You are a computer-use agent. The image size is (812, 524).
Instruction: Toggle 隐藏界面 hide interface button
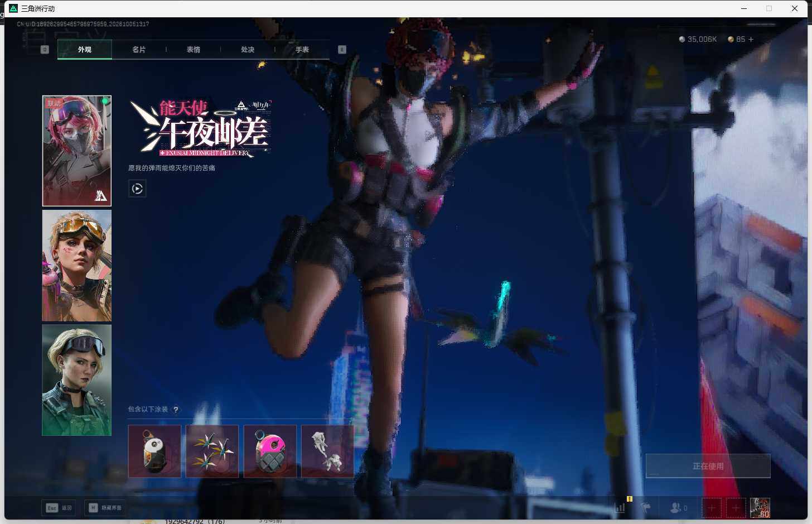point(105,508)
